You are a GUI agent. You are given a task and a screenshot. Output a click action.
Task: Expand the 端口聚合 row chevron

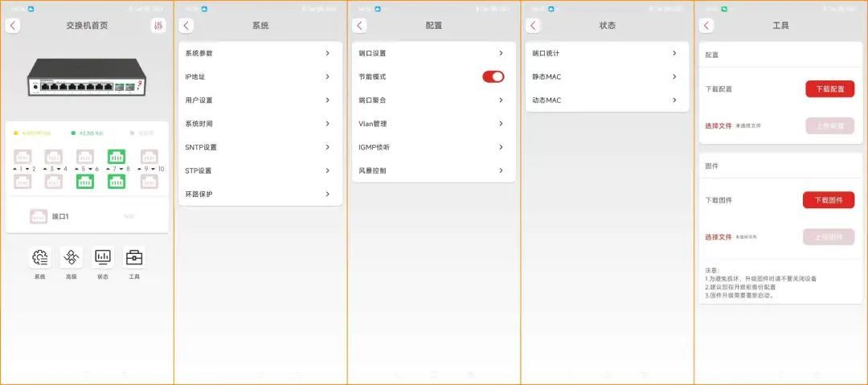click(x=501, y=100)
